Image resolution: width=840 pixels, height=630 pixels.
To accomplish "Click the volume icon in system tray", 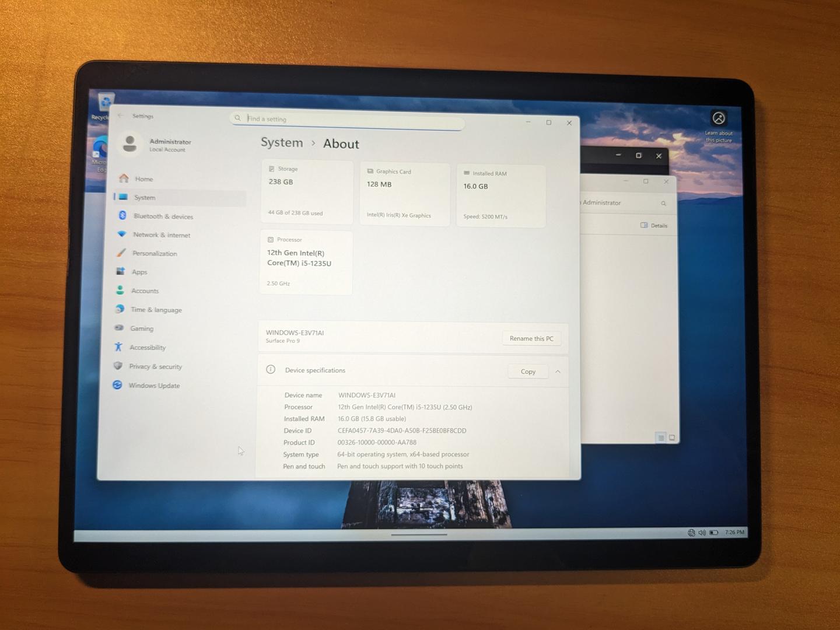I will [x=702, y=533].
